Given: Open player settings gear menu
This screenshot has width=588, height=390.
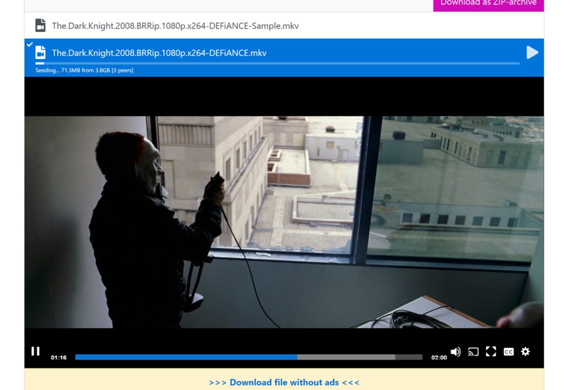Looking at the screenshot, I should tap(526, 352).
